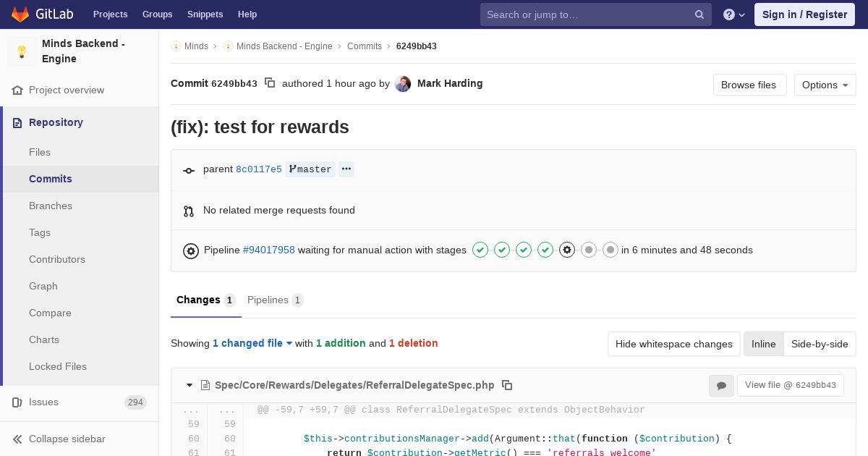Click Mark Harding author name link
The height and width of the screenshot is (456, 868).
tap(450, 83)
